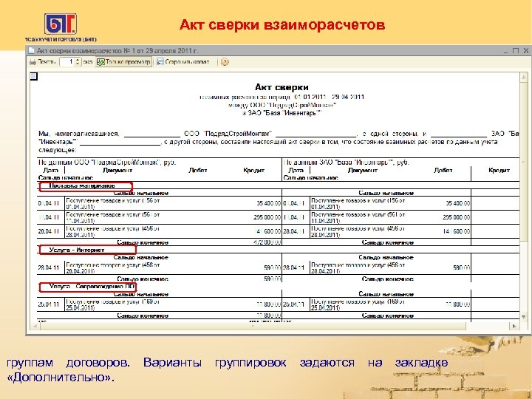This screenshot has width=532, height=399.
Task: Open help with the question mark icon
Action: pos(225,62)
